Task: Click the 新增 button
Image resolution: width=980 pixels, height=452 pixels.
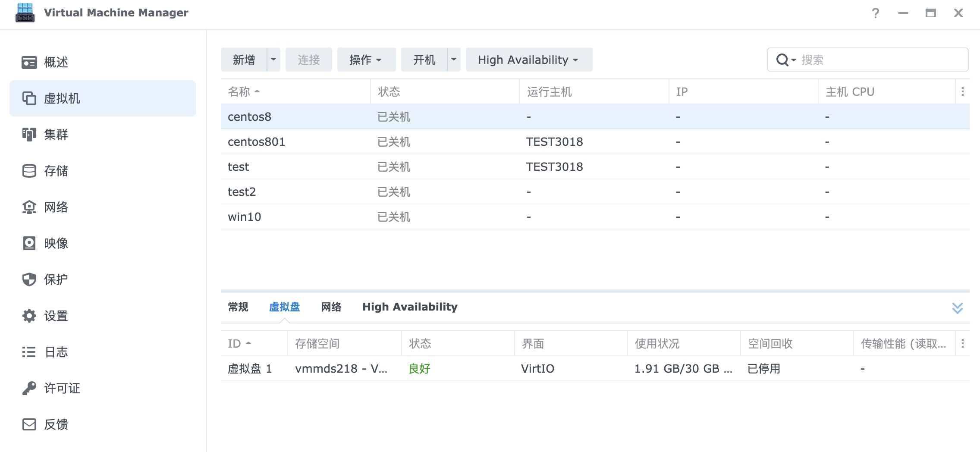Action: coord(244,60)
